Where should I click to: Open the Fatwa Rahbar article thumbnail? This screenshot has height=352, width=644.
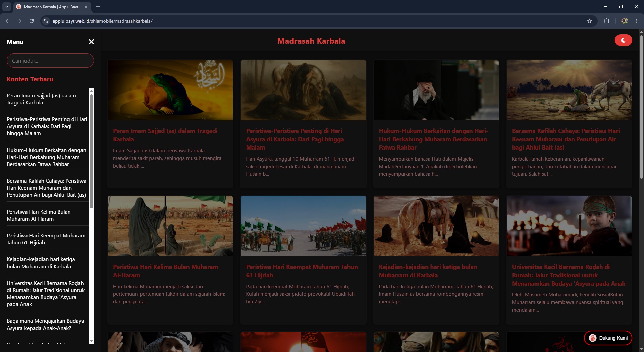(436, 90)
